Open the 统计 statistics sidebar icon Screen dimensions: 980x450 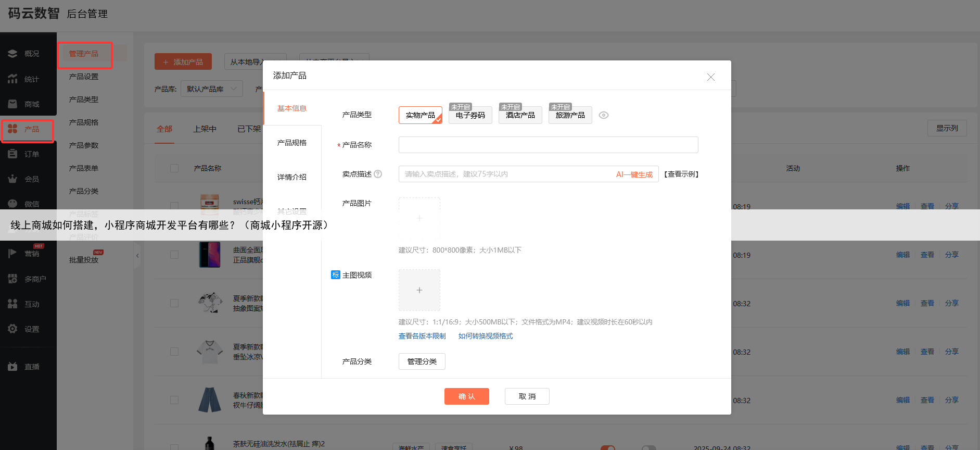click(13, 79)
